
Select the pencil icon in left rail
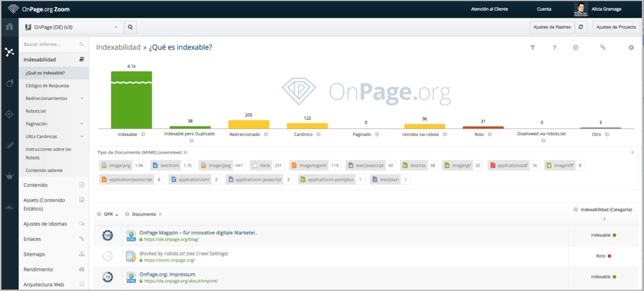pos(9,145)
